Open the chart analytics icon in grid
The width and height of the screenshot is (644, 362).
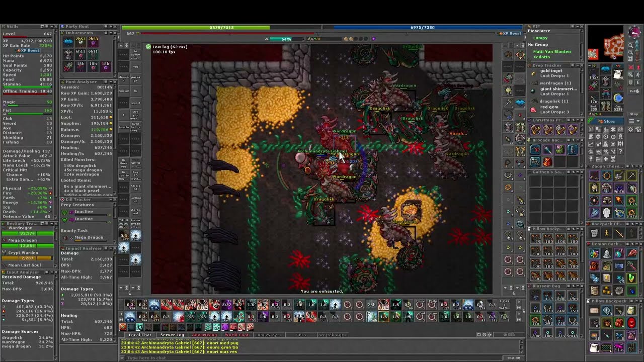coord(591,144)
